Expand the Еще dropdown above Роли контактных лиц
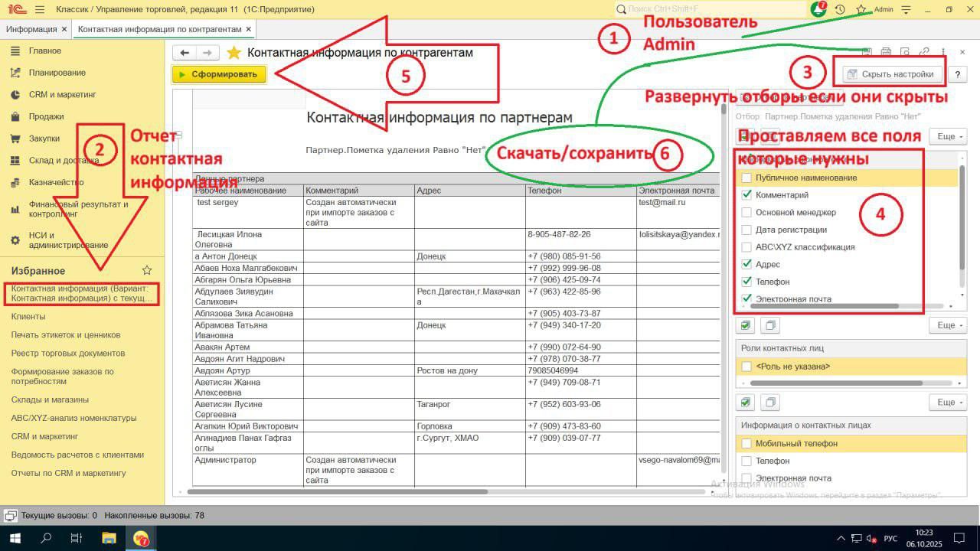 [x=949, y=325]
